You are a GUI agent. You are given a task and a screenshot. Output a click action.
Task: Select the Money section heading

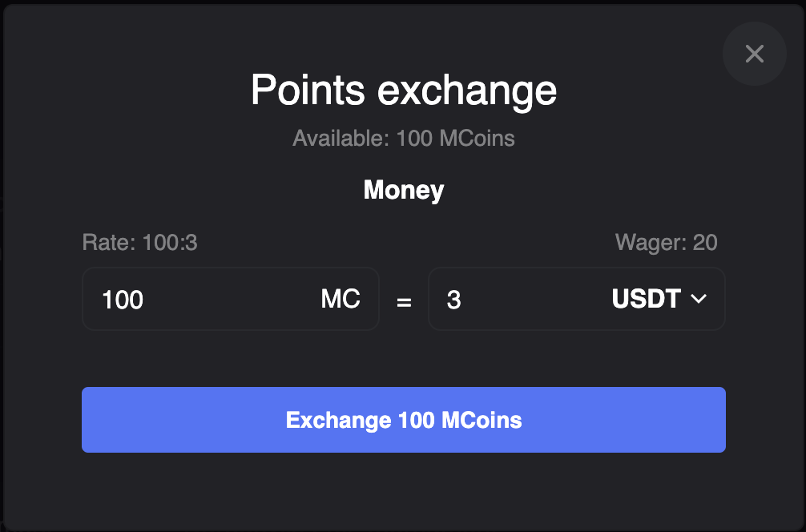[x=404, y=190]
